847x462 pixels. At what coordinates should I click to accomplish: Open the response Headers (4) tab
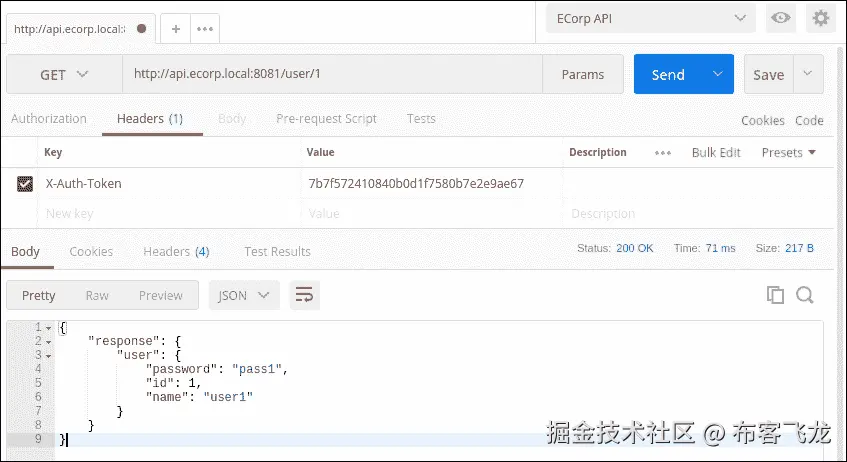pyautogui.click(x=176, y=251)
